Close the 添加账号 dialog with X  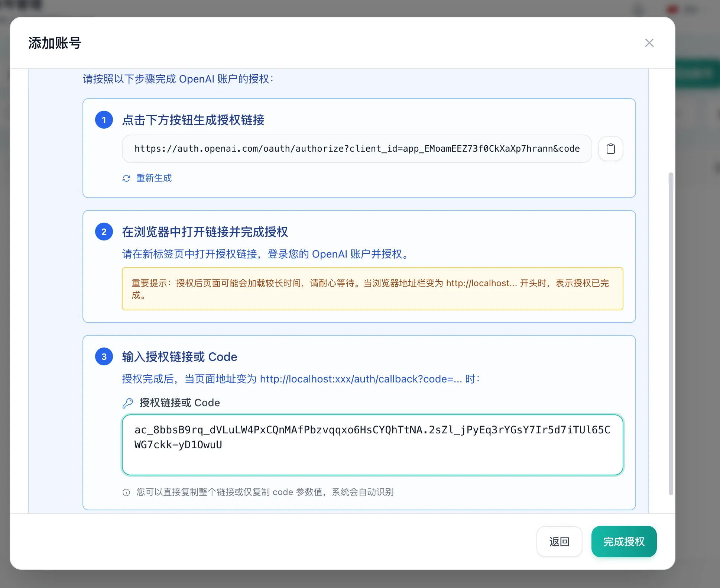tap(649, 43)
